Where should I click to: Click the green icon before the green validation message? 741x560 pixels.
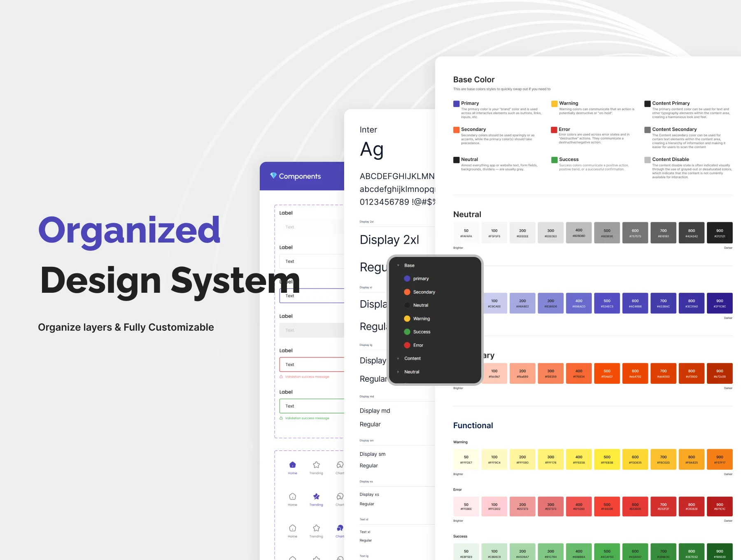click(281, 418)
